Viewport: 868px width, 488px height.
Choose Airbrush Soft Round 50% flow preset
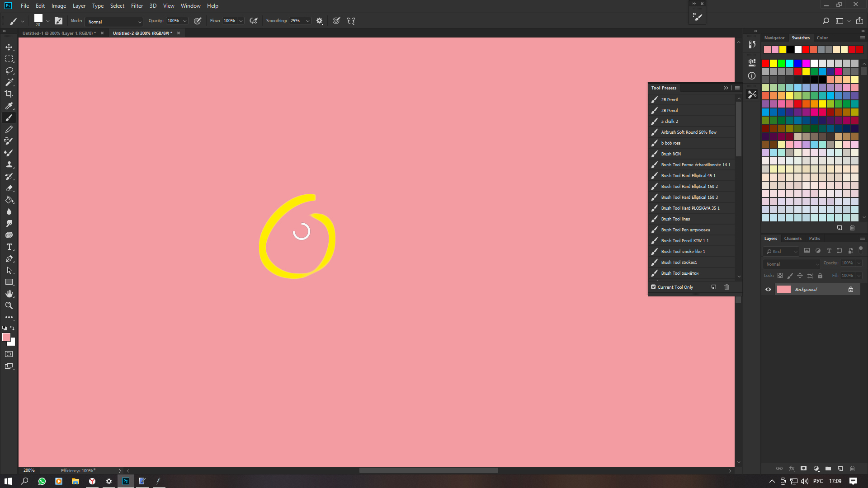click(x=688, y=132)
